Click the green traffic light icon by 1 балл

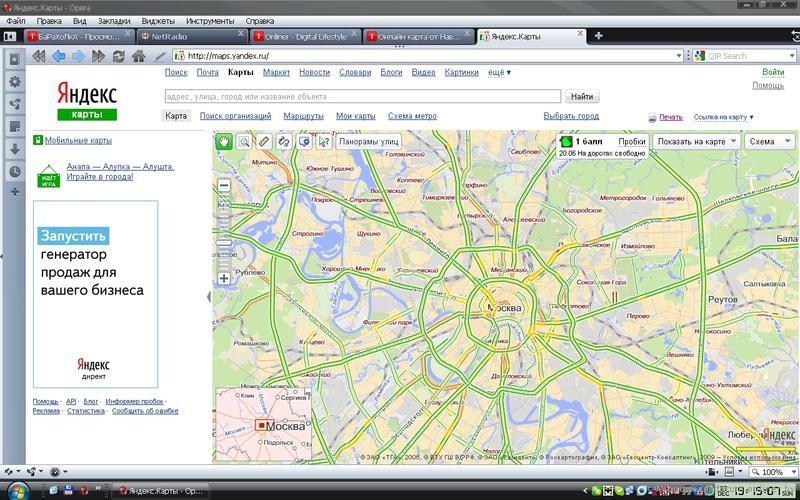565,141
